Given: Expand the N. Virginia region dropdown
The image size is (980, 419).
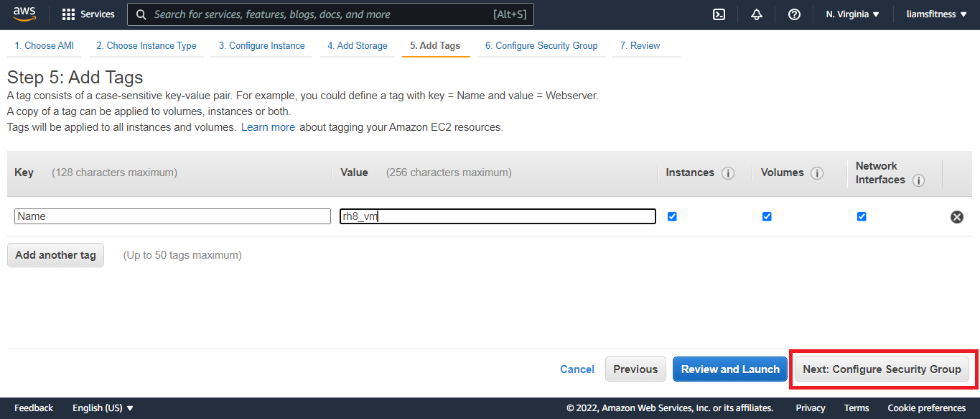Looking at the screenshot, I should (x=852, y=14).
